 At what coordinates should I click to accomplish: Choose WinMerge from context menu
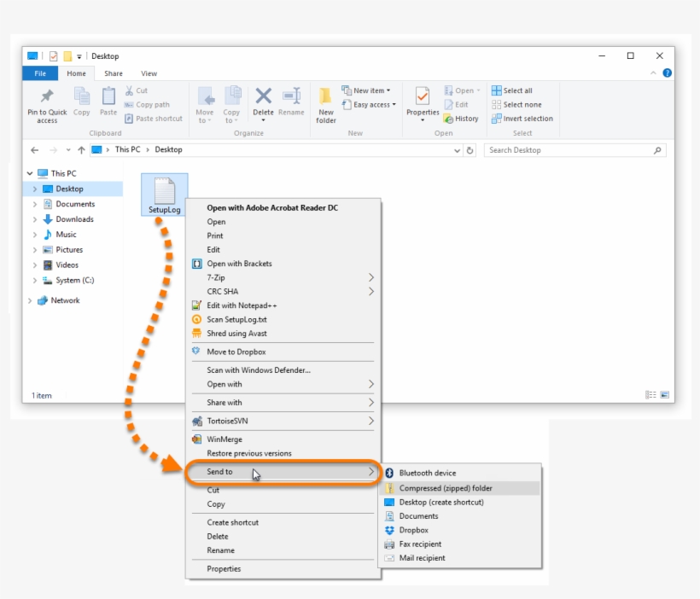pyautogui.click(x=283, y=439)
